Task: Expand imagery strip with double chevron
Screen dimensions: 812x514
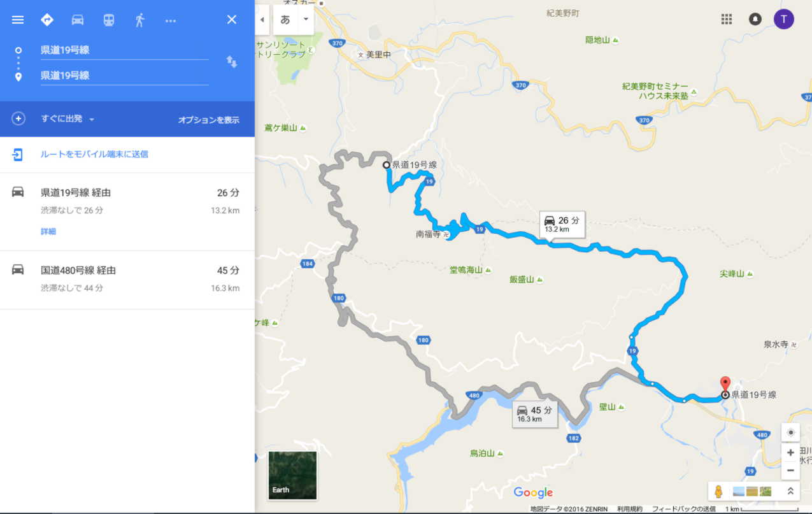Action: coord(790,491)
